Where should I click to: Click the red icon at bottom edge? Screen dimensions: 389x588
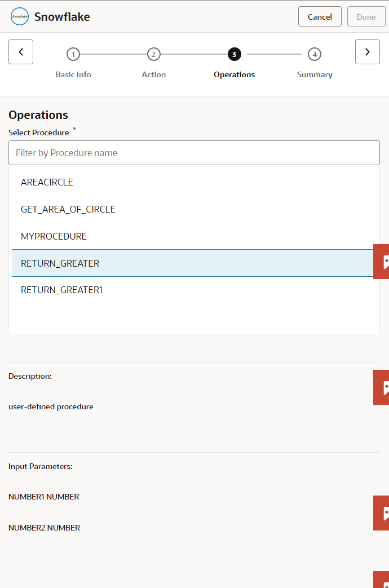pyautogui.click(x=382, y=580)
